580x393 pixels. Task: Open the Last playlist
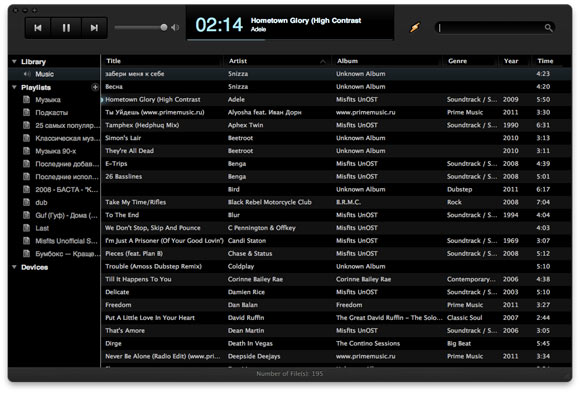tap(54, 228)
